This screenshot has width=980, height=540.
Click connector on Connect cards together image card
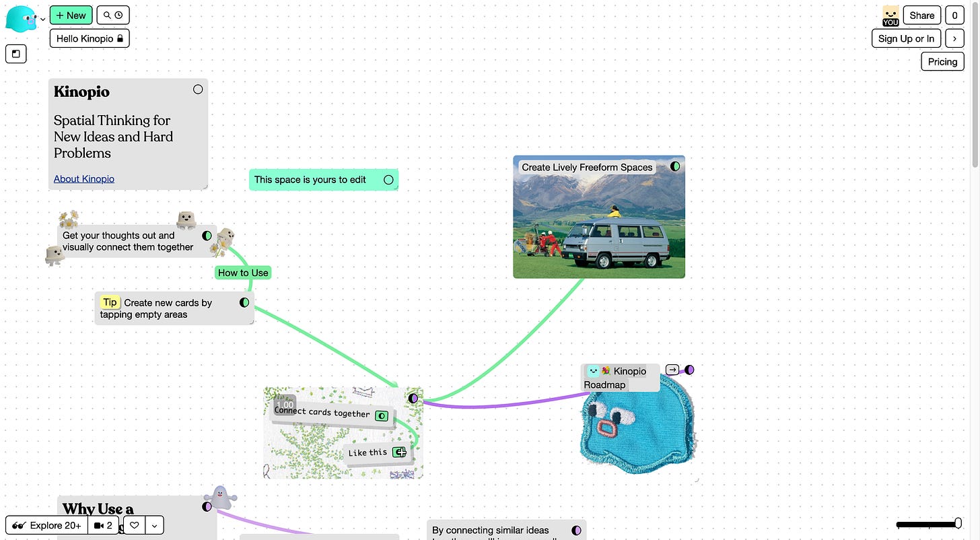[413, 398]
